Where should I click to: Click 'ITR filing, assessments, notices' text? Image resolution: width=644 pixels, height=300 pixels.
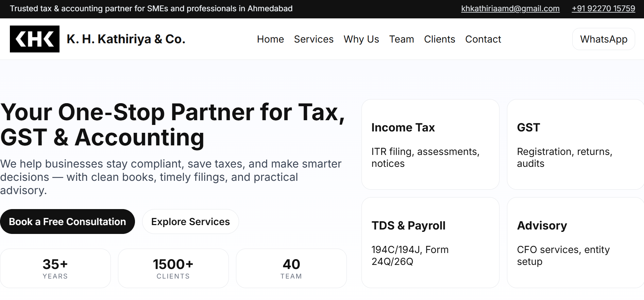click(x=425, y=157)
